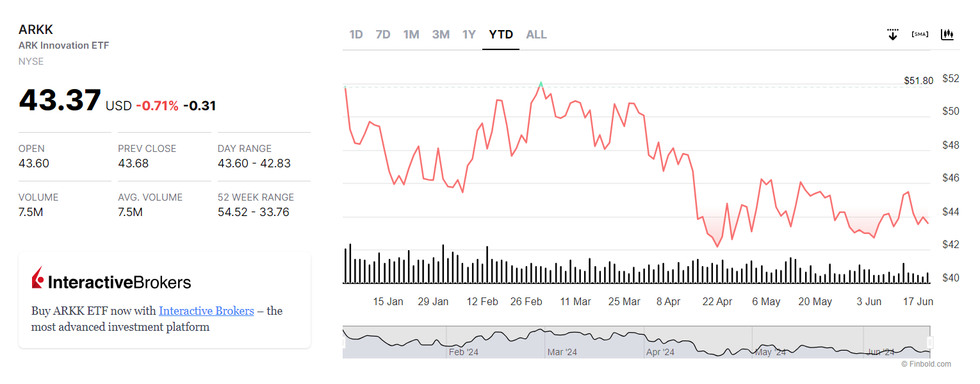The width and height of the screenshot is (980, 384).
Task: Click the $50 price axis label
Action: [x=951, y=112]
